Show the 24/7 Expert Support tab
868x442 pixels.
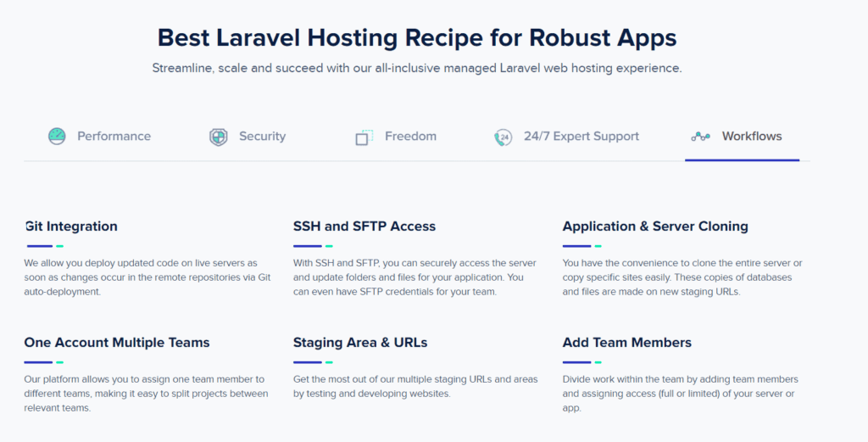pos(581,137)
